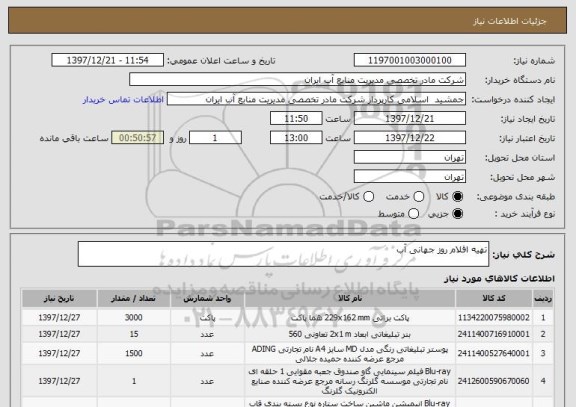This screenshot has width=576, height=407.
Task: Click the اطلاعات کالاهای مورد نیاز heading
Action: click(499, 278)
